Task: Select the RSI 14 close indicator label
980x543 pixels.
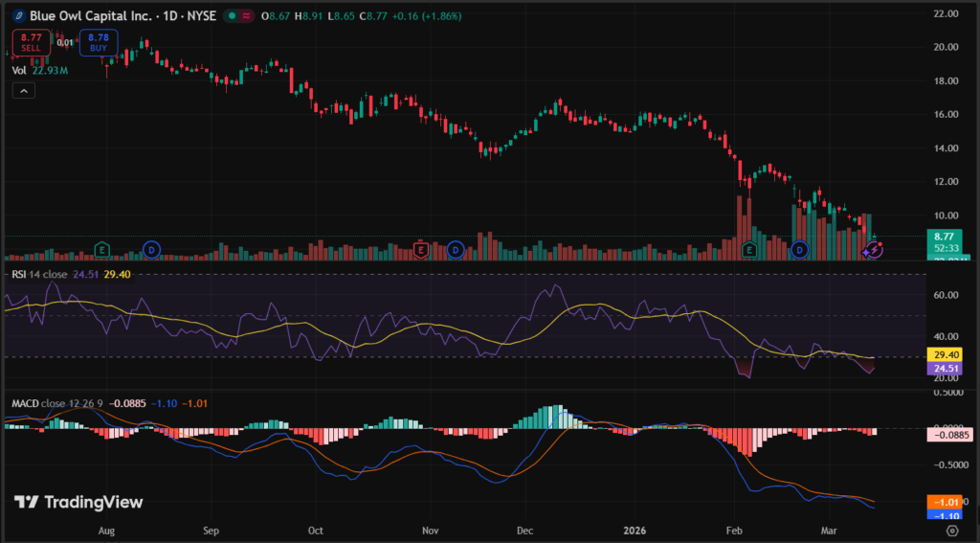Action: coord(40,274)
